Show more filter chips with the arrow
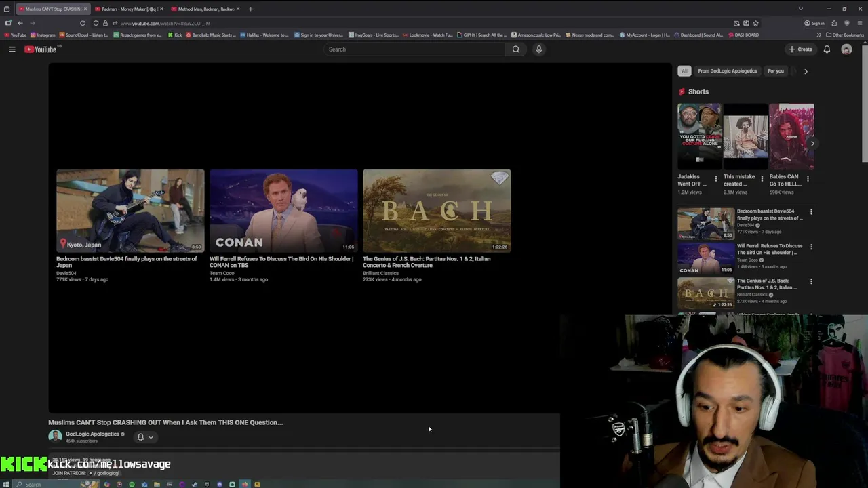The height and width of the screenshot is (488, 868). pos(806,71)
